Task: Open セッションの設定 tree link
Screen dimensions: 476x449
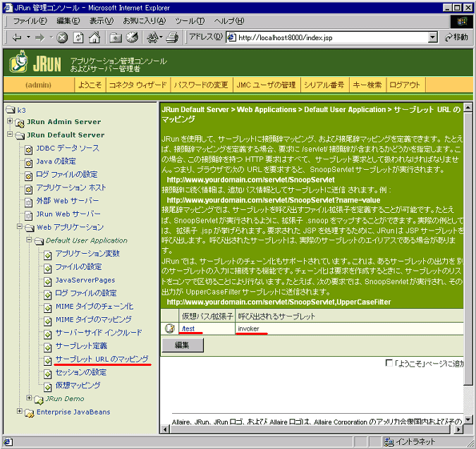Action: [81, 372]
